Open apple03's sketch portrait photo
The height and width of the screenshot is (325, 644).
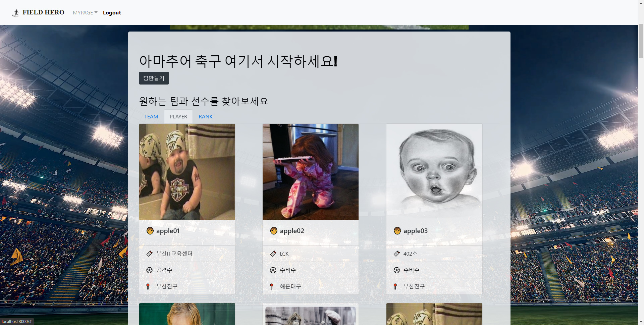coord(434,171)
